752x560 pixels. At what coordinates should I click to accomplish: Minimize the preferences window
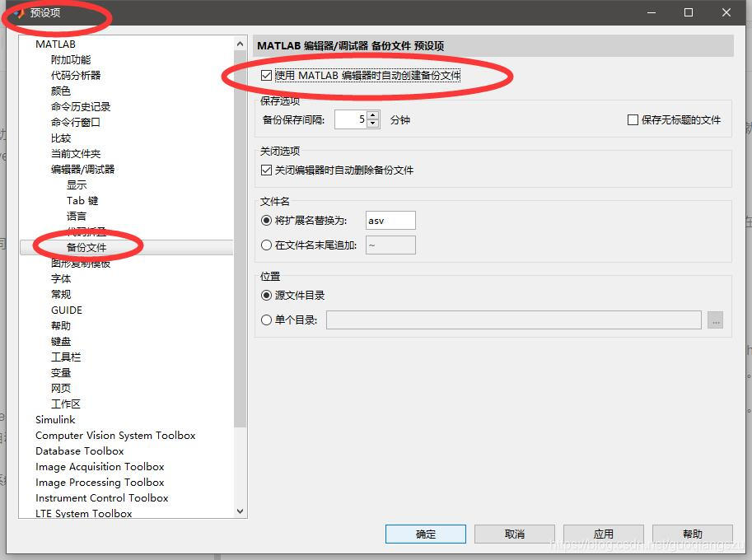(652, 12)
